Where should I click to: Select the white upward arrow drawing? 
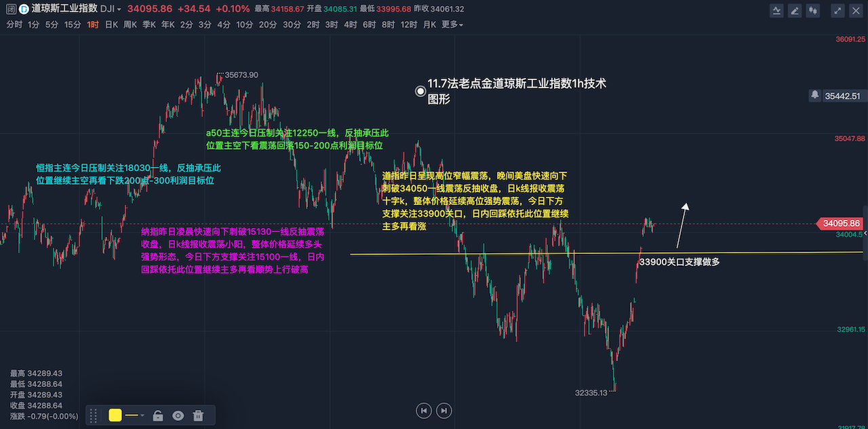pos(682,226)
